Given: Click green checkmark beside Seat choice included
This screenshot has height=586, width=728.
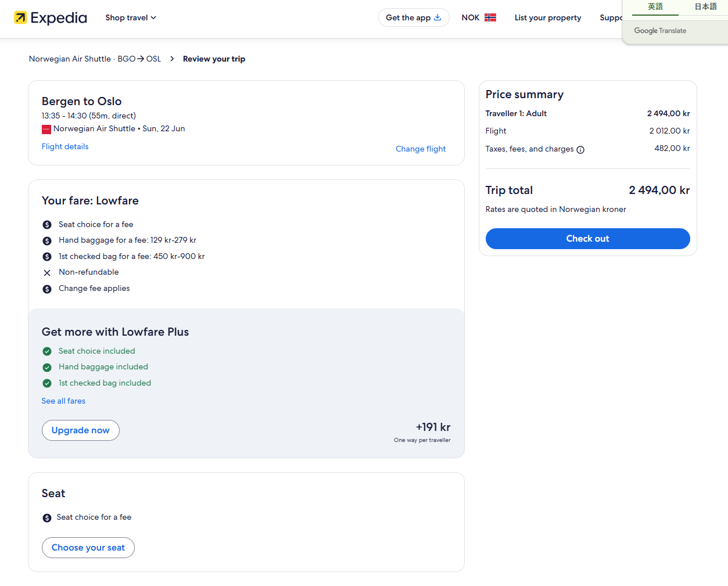Looking at the screenshot, I should (47, 351).
